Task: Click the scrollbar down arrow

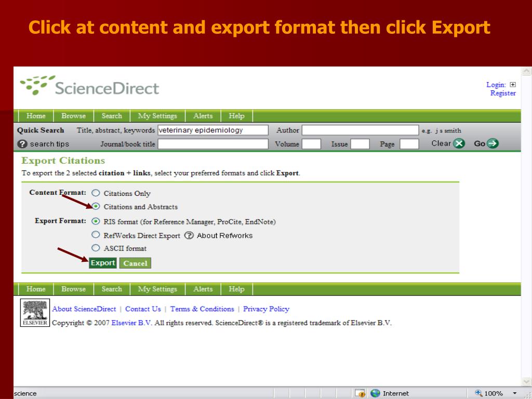Action: click(527, 381)
